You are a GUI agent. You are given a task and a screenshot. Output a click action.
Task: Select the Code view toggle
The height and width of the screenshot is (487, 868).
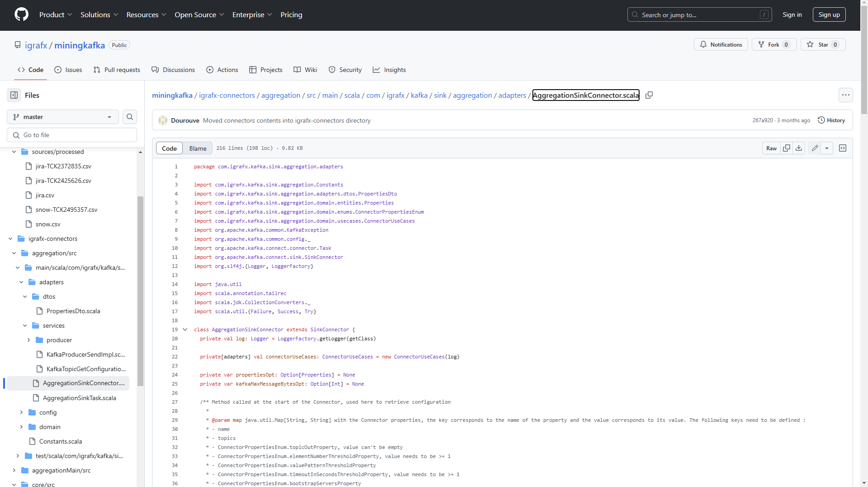(x=169, y=148)
